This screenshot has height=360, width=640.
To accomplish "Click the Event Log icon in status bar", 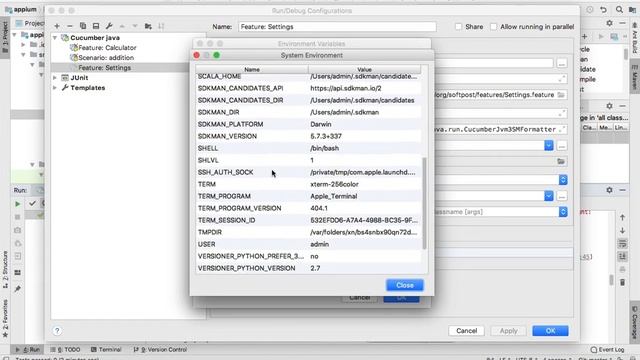I will coord(594,350).
